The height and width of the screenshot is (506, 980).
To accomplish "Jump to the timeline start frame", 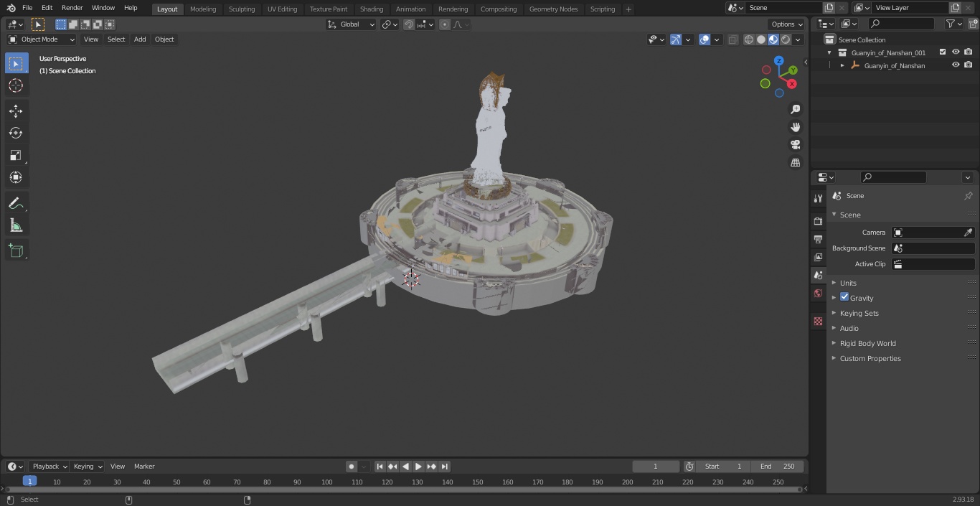I will pyautogui.click(x=380, y=467).
